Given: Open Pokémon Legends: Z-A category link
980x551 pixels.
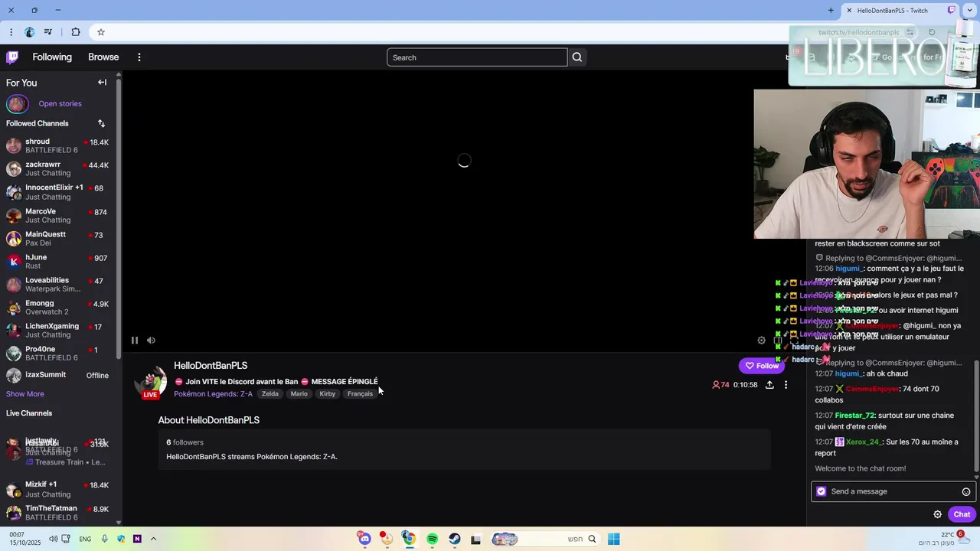Looking at the screenshot, I should [x=213, y=394].
